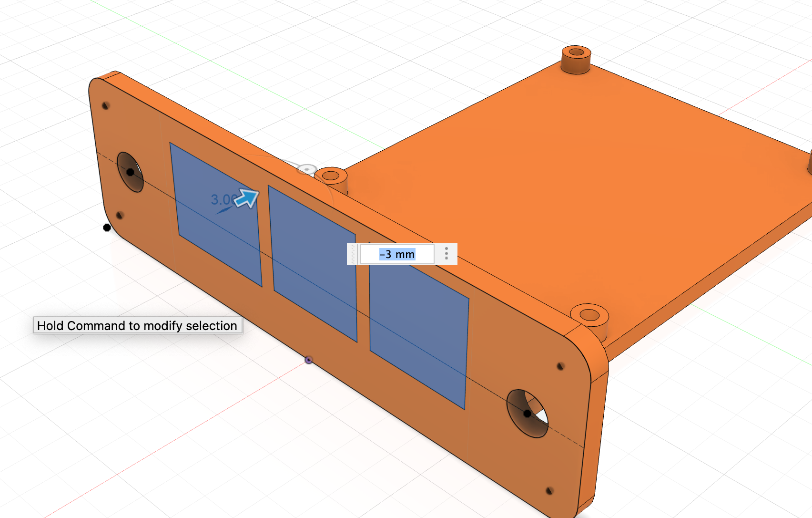
Task: Click the left large countersunk hole center point
Action: (130, 172)
